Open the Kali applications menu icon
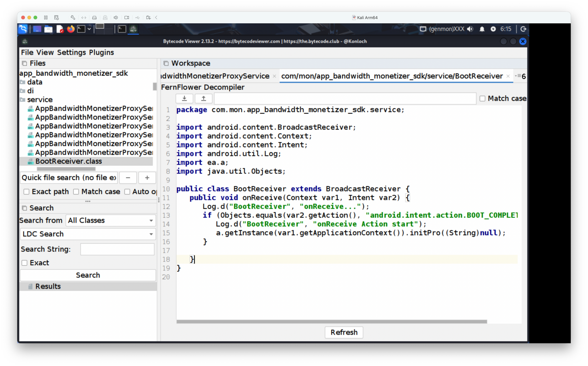Image resolution: width=588 pixels, height=366 pixels. [23, 29]
